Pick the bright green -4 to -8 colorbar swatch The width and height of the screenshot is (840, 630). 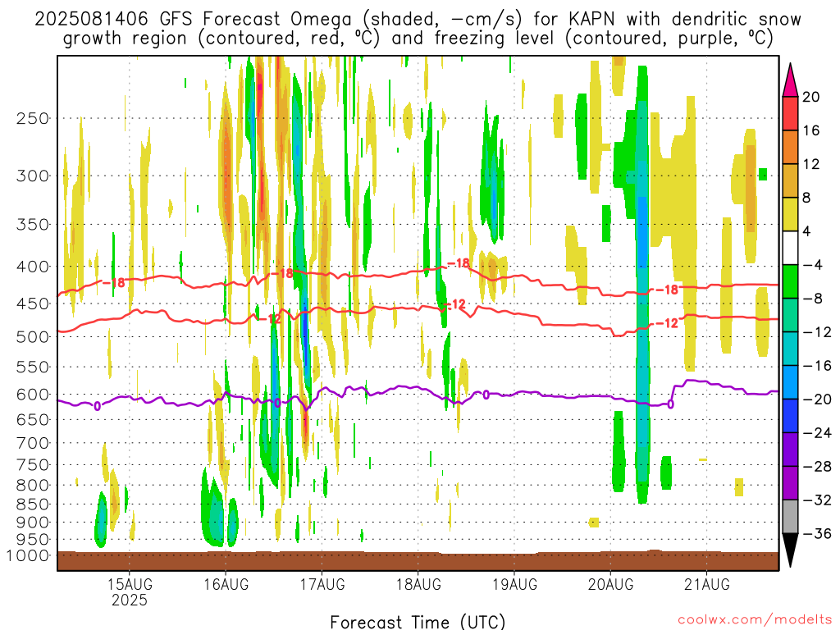pyautogui.click(x=790, y=282)
